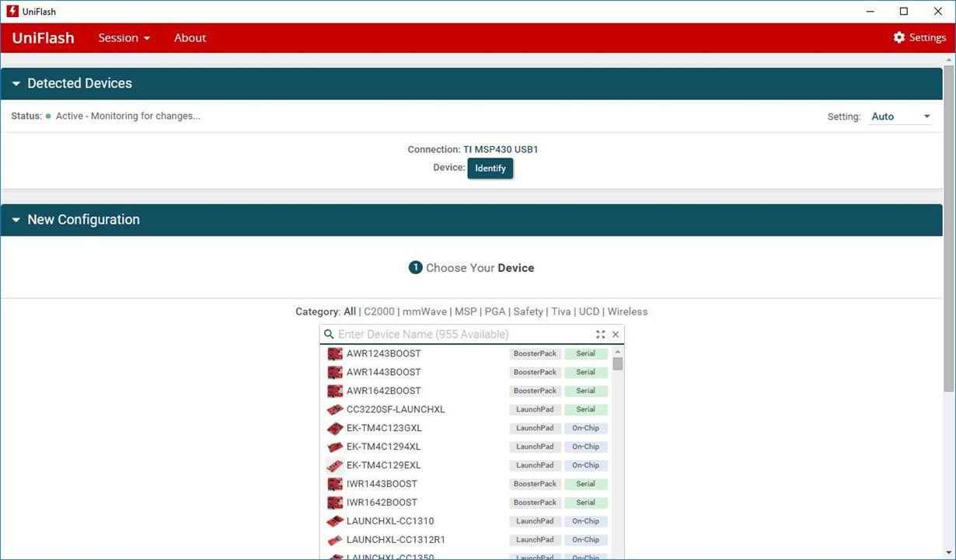
Task: Collapse the New Configuration section
Action: tap(16, 221)
